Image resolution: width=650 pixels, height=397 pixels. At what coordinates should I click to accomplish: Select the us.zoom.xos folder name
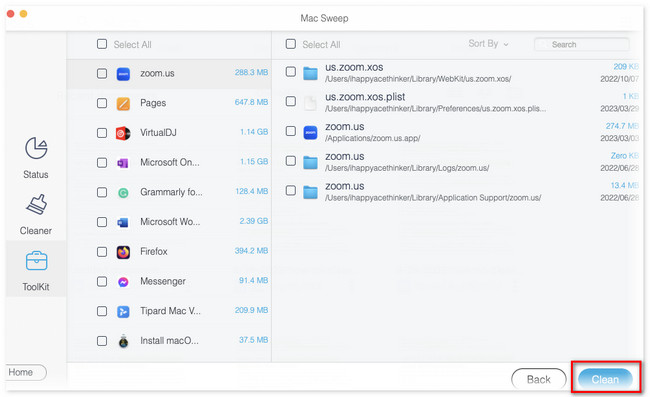pos(354,67)
